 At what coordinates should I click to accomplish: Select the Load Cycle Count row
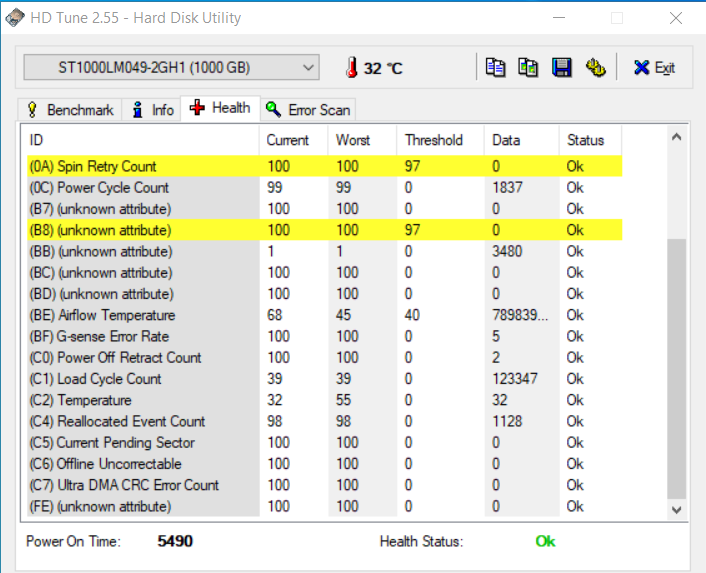[325, 379]
